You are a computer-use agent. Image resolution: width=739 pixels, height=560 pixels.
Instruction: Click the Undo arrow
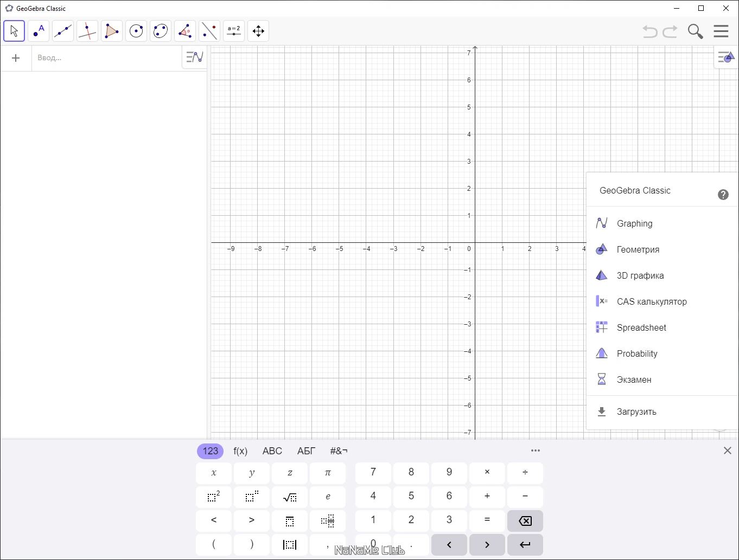pos(650,31)
